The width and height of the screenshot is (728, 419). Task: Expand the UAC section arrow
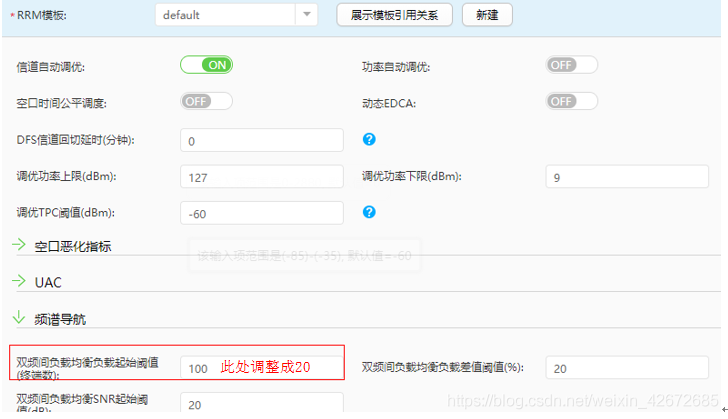[19, 281]
